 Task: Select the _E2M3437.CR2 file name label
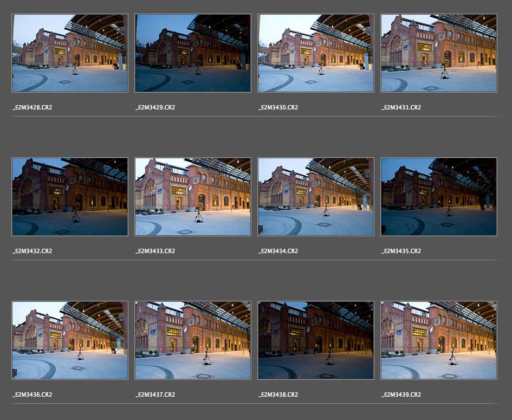click(x=155, y=395)
